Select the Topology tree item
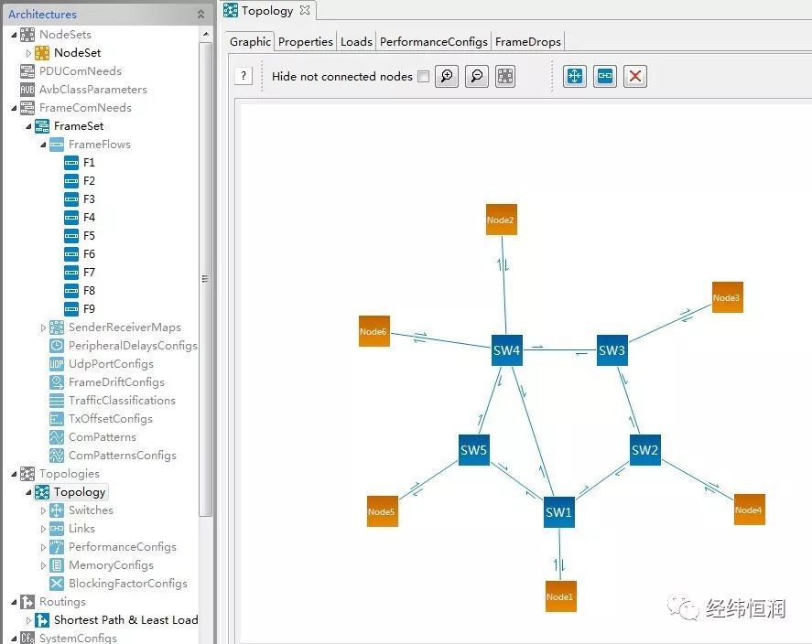The image size is (812, 644). click(80, 492)
